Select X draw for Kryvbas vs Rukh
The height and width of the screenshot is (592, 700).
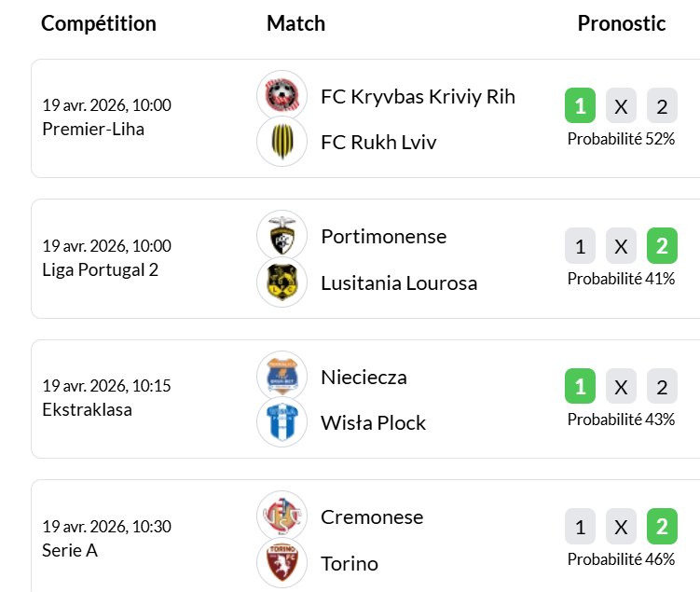click(x=621, y=106)
